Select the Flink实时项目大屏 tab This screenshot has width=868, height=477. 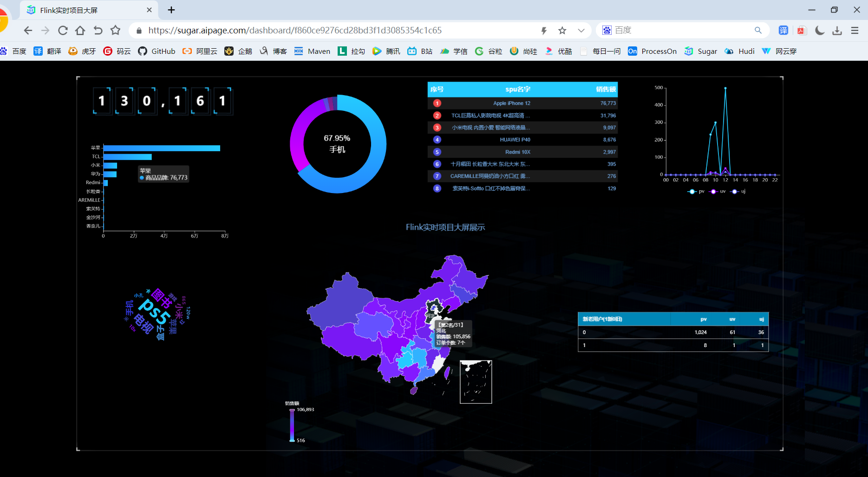click(x=88, y=10)
